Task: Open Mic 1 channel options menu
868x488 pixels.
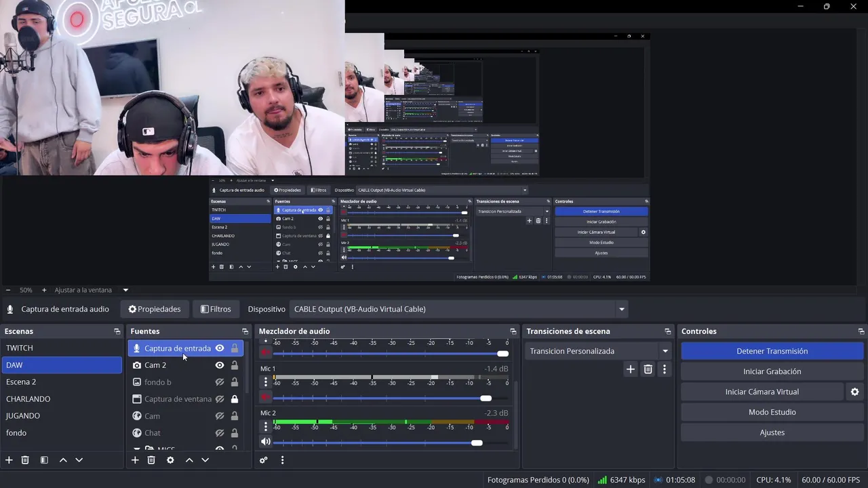Action: coord(266,382)
